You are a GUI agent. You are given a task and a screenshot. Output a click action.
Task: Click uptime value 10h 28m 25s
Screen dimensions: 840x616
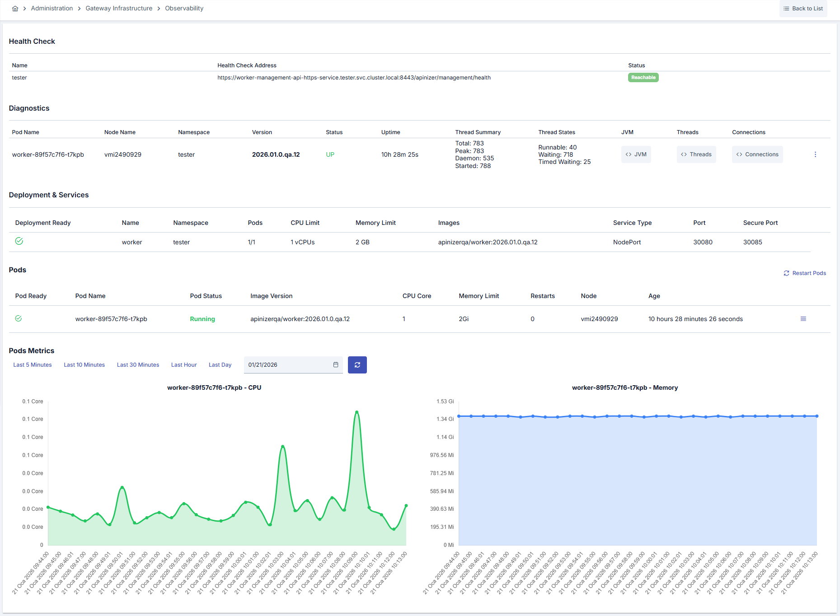pyautogui.click(x=400, y=154)
